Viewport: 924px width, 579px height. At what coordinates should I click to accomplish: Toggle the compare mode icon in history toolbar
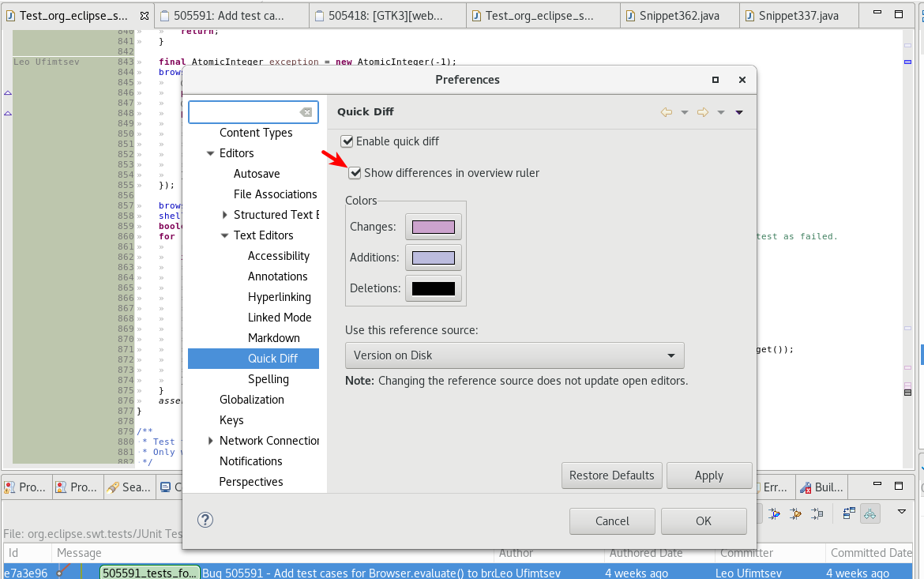(849, 513)
